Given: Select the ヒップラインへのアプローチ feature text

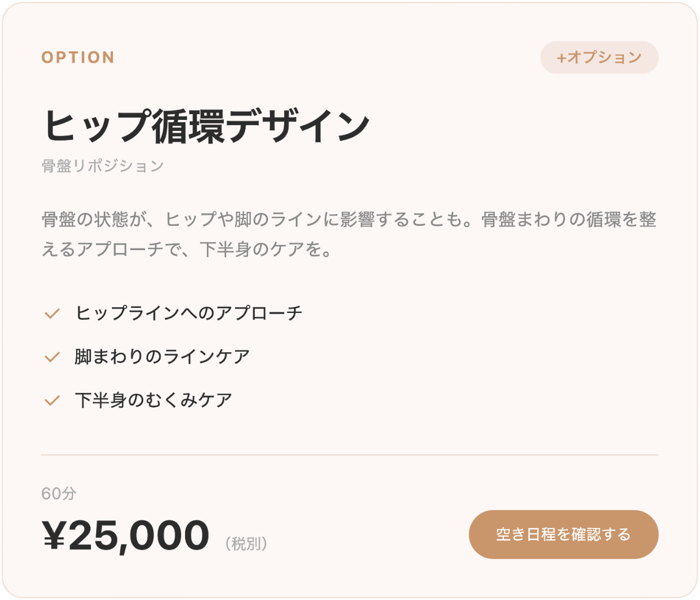Looking at the screenshot, I should [189, 313].
